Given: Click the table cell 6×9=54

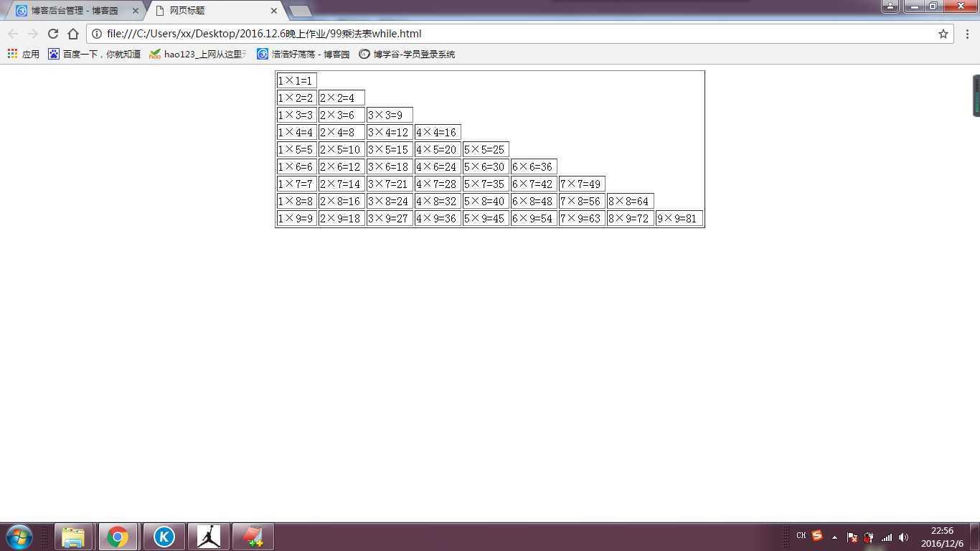Looking at the screenshot, I should point(534,218).
